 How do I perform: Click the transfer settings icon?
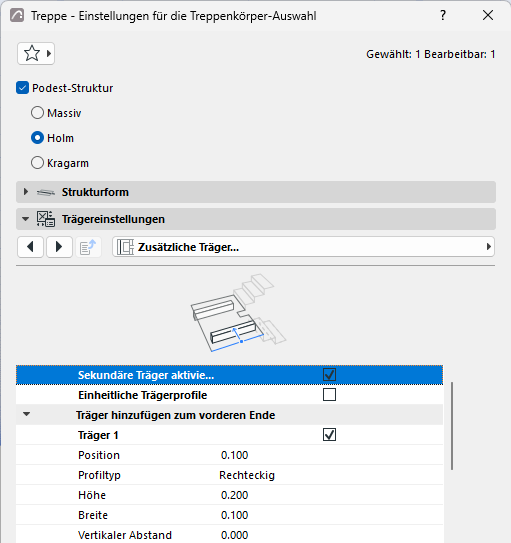click(x=88, y=247)
